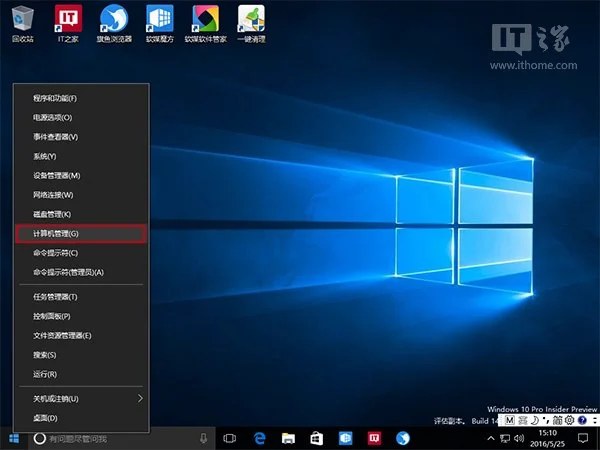This screenshot has height=450, width=600.
Task: Open the 软媒软件管家 desktop shortcut
Action: click(205, 24)
